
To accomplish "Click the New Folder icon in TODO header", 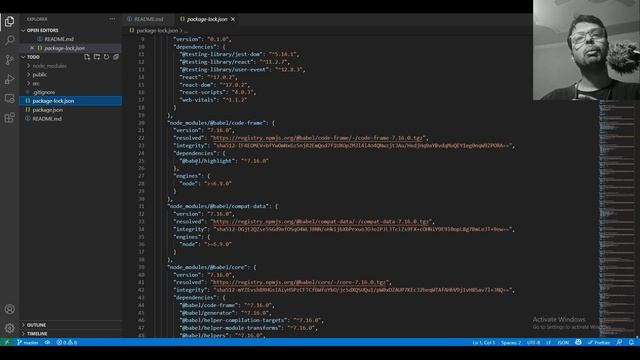I will coord(97,57).
